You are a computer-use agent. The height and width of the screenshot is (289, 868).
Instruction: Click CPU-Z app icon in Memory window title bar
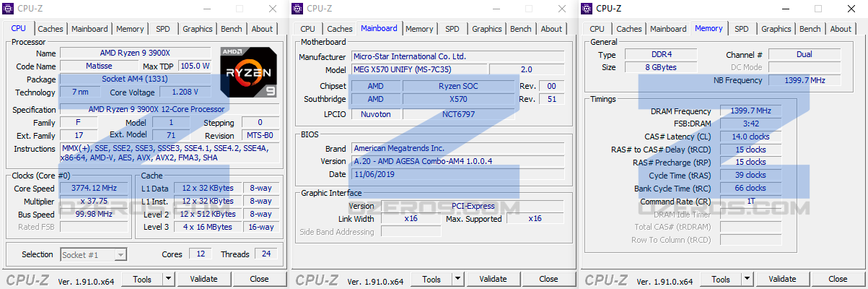tap(587, 9)
